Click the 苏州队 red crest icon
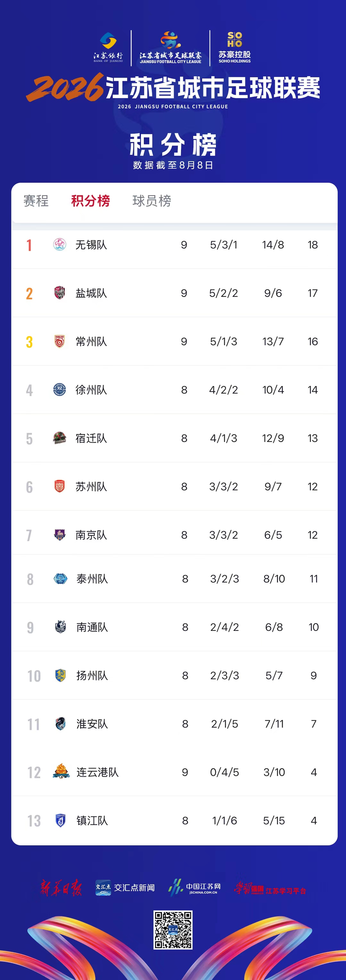Image resolution: width=346 pixels, height=980 pixels. [60, 486]
